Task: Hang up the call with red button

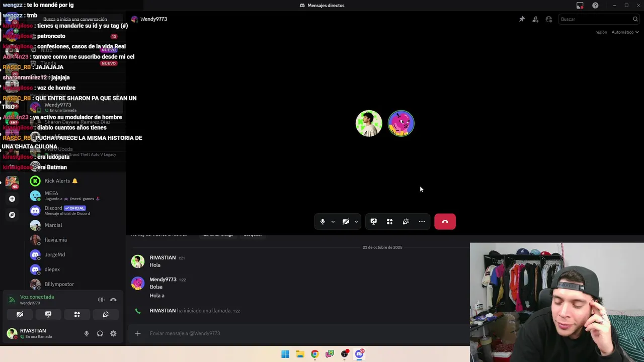Action: point(445,222)
